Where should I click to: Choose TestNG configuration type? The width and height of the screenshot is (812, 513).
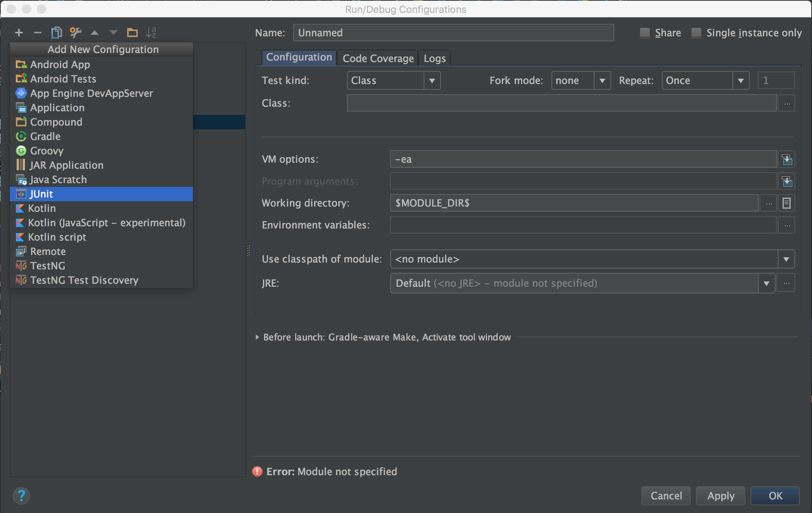pos(101,266)
